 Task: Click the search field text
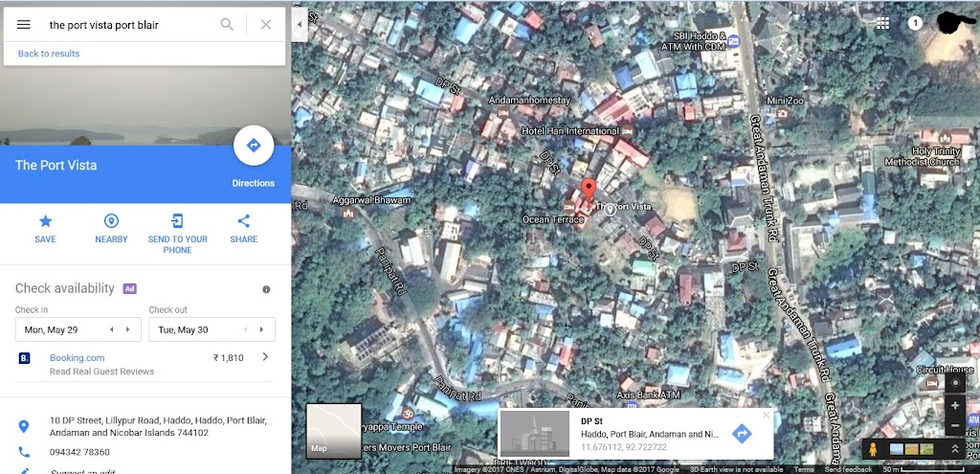click(x=103, y=25)
